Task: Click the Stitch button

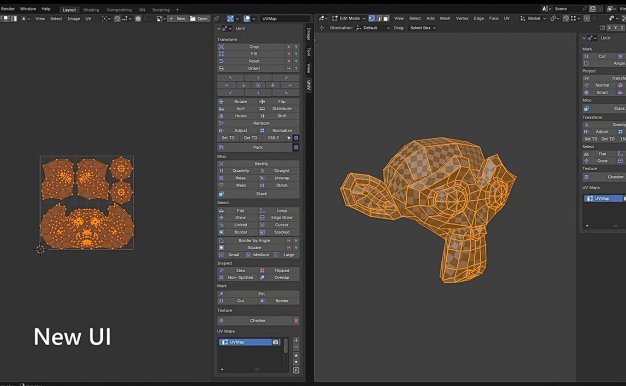Action: pyautogui.click(x=279, y=185)
